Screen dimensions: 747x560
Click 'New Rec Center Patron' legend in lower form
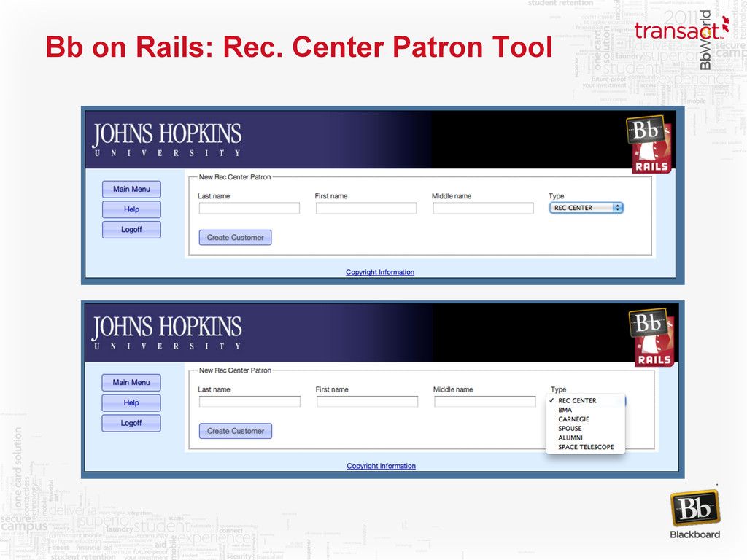[235, 370]
